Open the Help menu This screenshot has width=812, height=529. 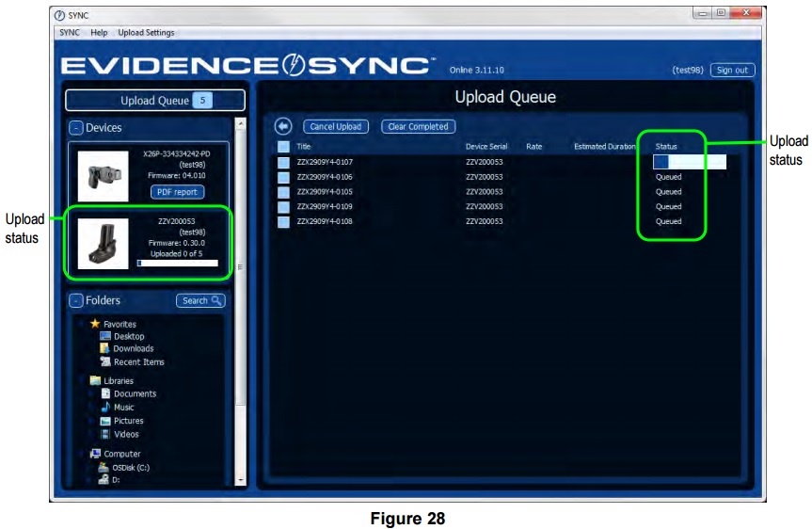(x=99, y=33)
